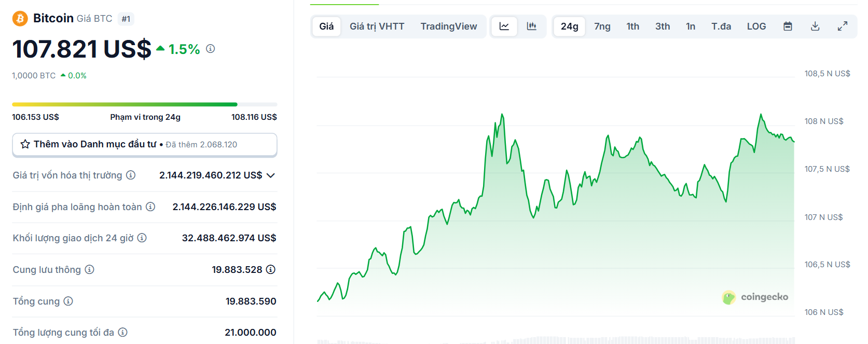Open the calendar date range picker

click(x=788, y=26)
